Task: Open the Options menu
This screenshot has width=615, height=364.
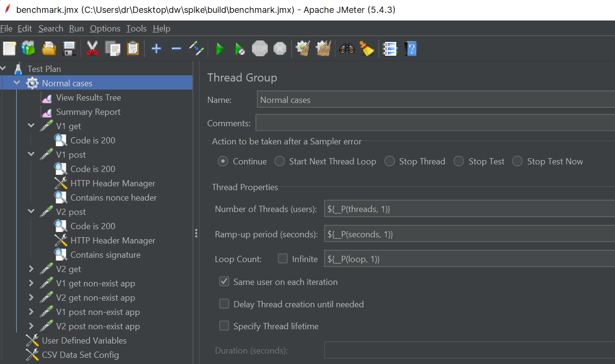Action: (105, 29)
